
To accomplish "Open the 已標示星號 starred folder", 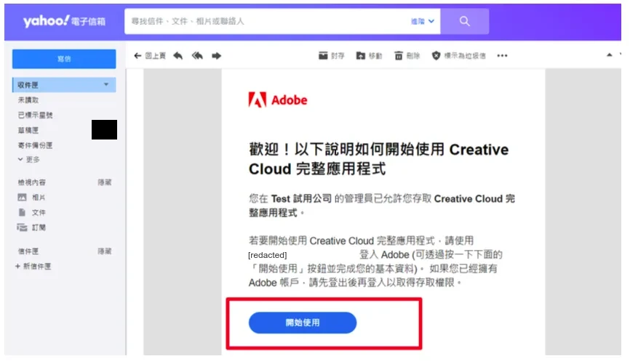I will click(35, 116).
